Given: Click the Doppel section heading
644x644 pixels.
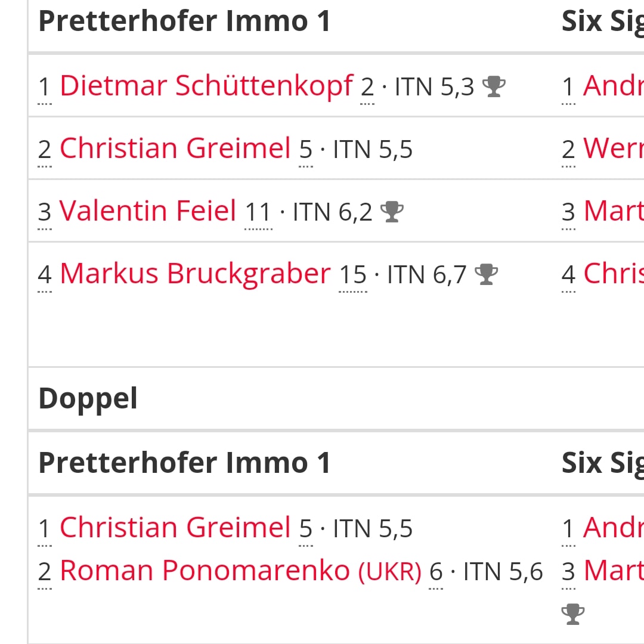Looking at the screenshot, I should point(88,399).
